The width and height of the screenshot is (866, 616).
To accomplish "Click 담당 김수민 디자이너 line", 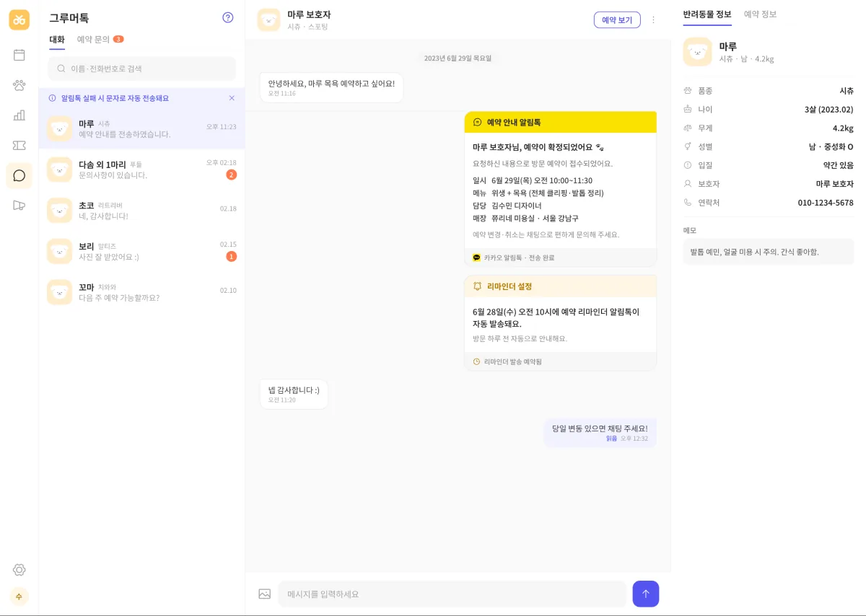I will (507, 206).
